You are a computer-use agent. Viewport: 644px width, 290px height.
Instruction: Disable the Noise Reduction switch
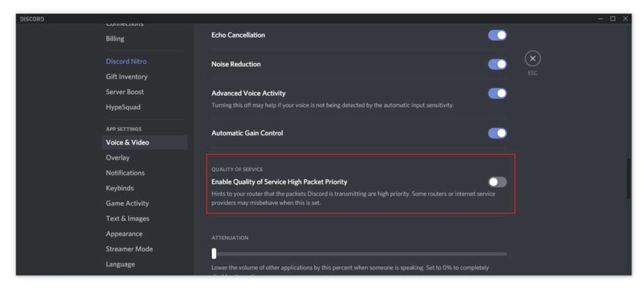pyautogui.click(x=497, y=65)
